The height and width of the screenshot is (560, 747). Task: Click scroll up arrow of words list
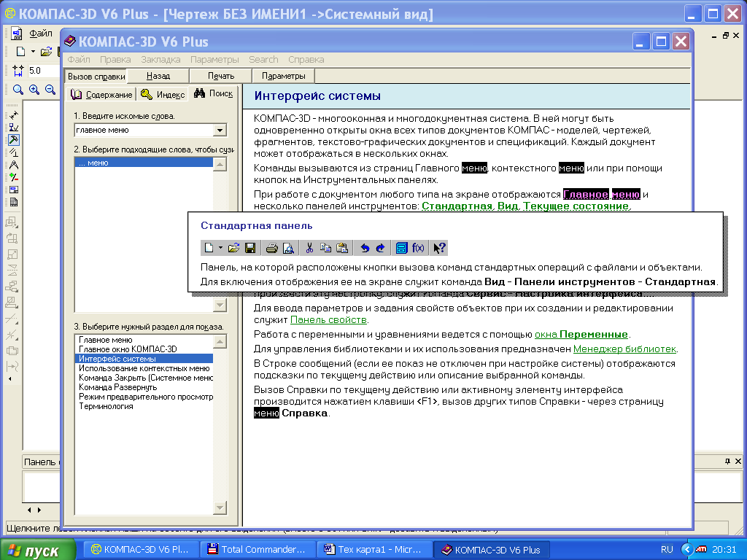tap(220, 164)
